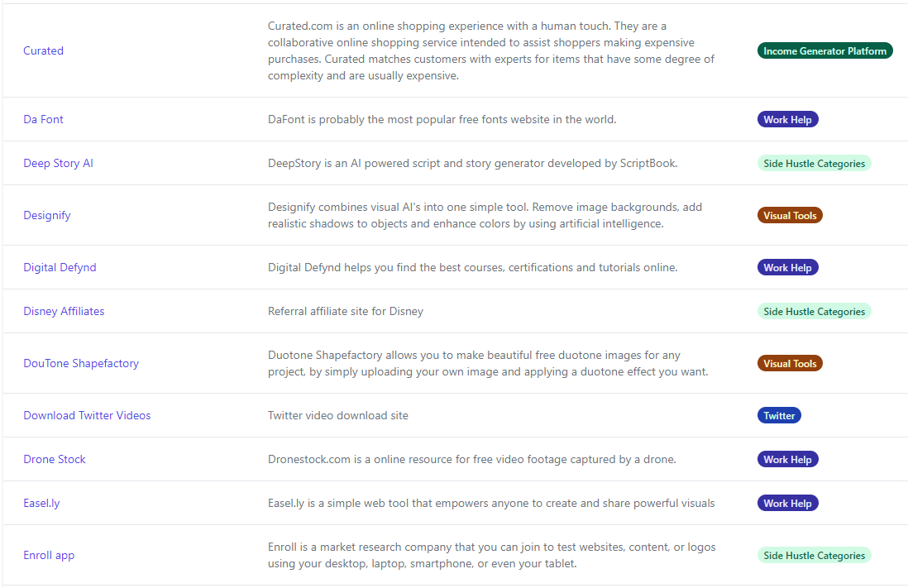Visit the Designify tool link

pyautogui.click(x=47, y=215)
